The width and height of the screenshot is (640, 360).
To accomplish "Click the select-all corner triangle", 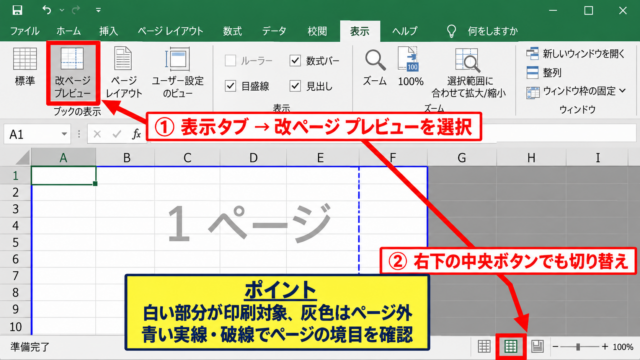I will [22, 157].
